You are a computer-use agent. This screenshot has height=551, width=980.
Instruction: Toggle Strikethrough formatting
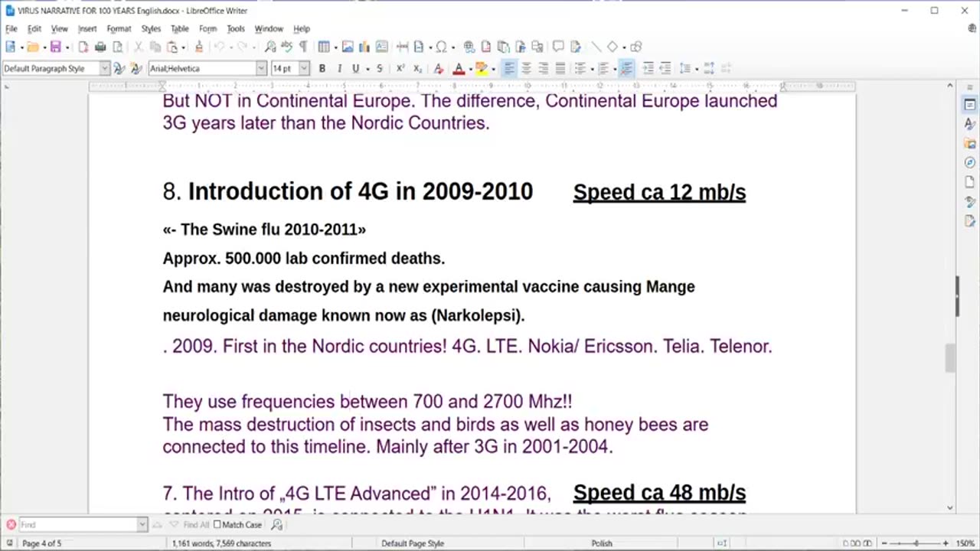[380, 68]
